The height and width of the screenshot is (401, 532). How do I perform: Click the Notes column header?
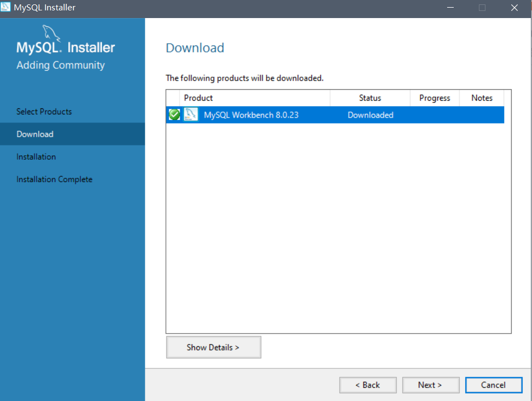[x=482, y=98]
